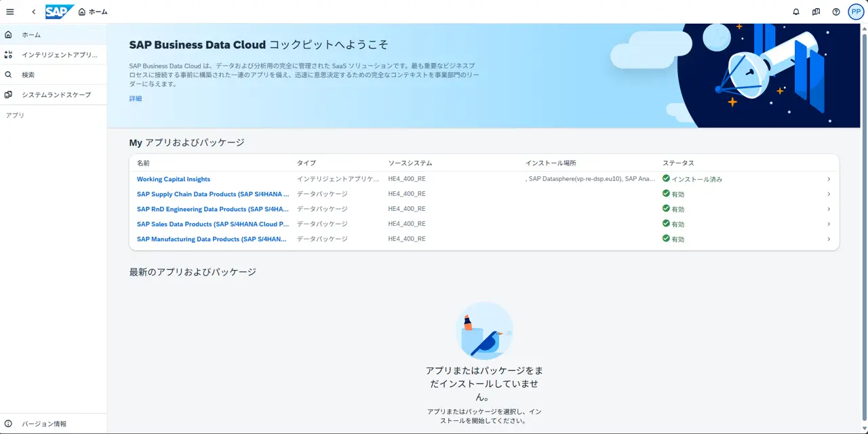Open the PP user profile avatar

click(856, 12)
